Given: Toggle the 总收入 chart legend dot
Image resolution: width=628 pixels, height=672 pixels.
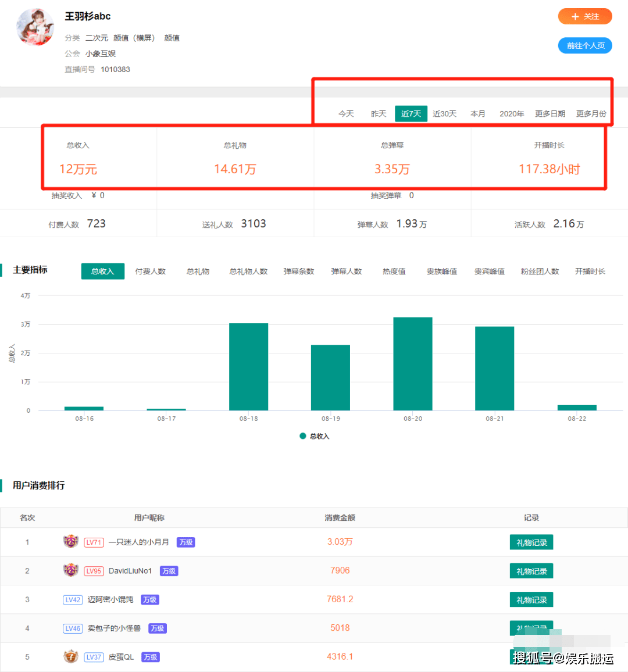Looking at the screenshot, I should 302,436.
